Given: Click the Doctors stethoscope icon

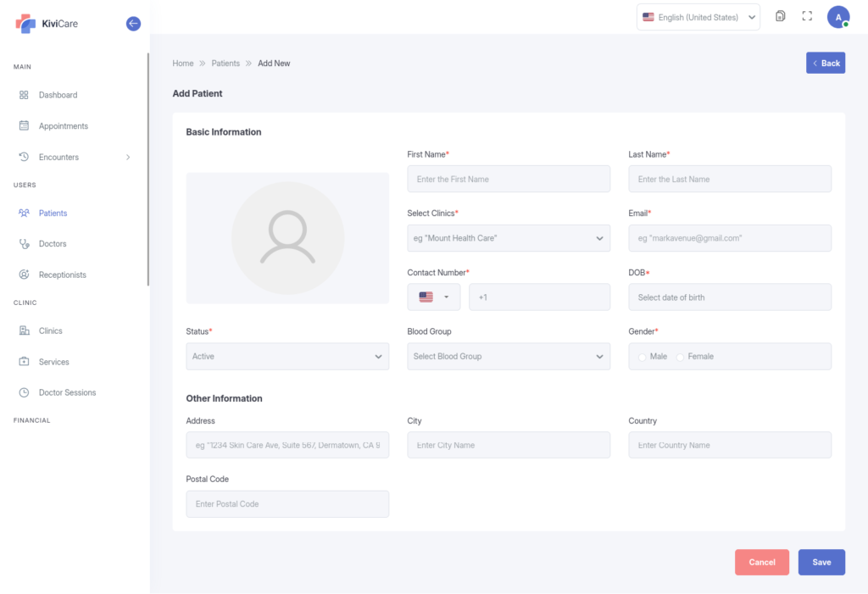Looking at the screenshot, I should (x=24, y=244).
